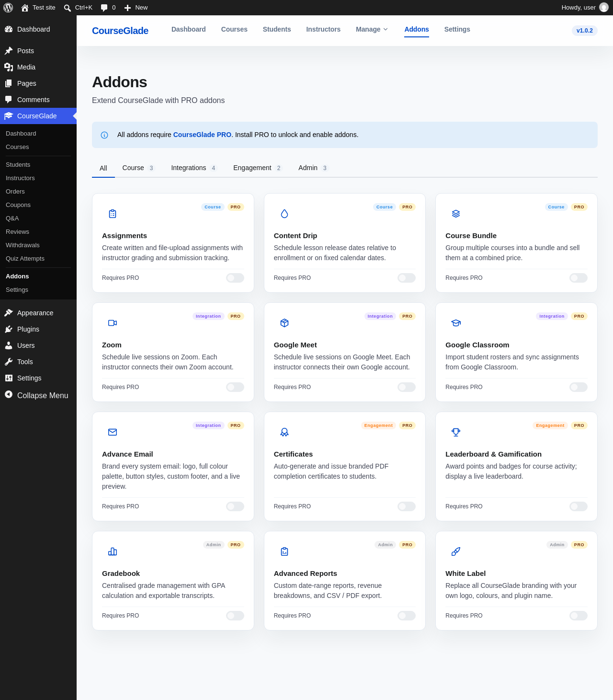Switch to the Integrations filter tab
This screenshot has height=700, width=613.
click(x=194, y=168)
